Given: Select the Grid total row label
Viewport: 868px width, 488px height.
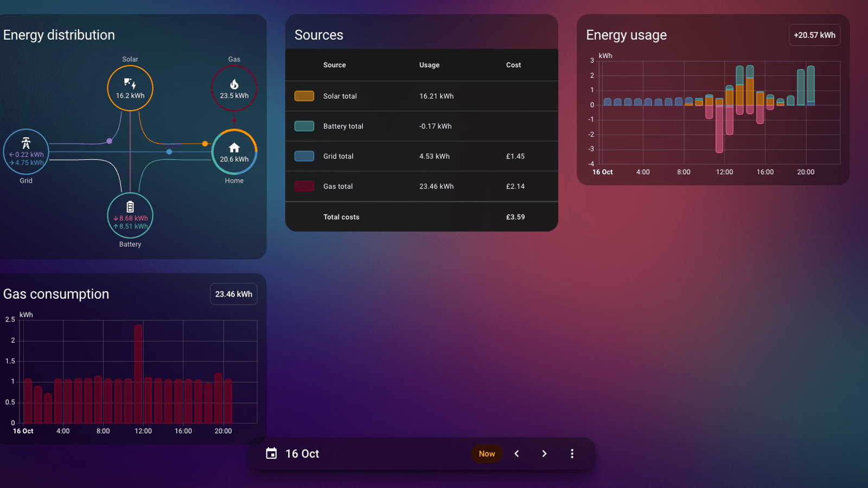Looking at the screenshot, I should tap(339, 156).
